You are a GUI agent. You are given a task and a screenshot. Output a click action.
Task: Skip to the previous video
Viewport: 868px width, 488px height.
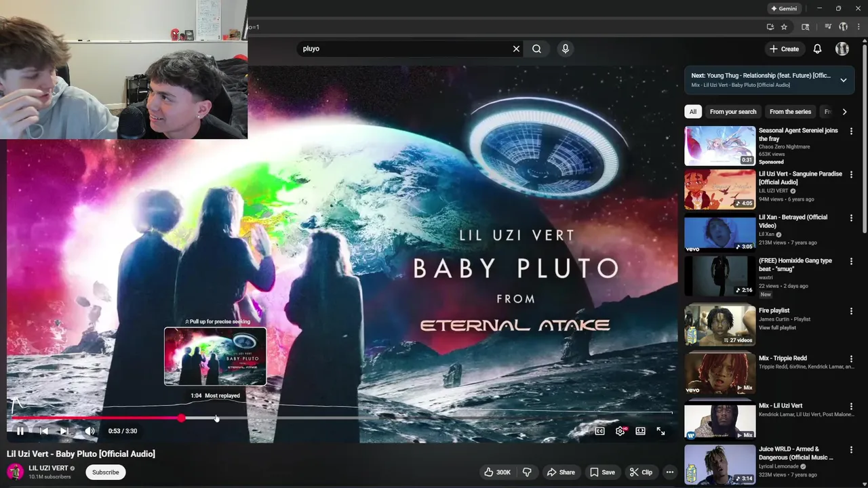pyautogui.click(x=43, y=431)
